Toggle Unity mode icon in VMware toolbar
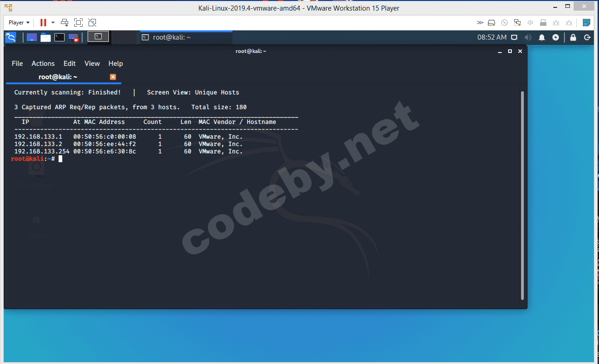 pos(92,23)
